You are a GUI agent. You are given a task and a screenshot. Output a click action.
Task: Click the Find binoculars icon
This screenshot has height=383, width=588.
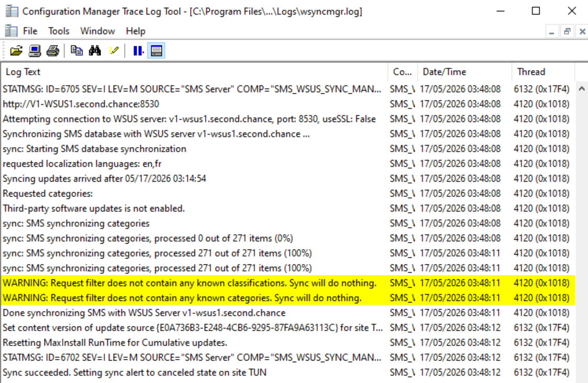(95, 51)
